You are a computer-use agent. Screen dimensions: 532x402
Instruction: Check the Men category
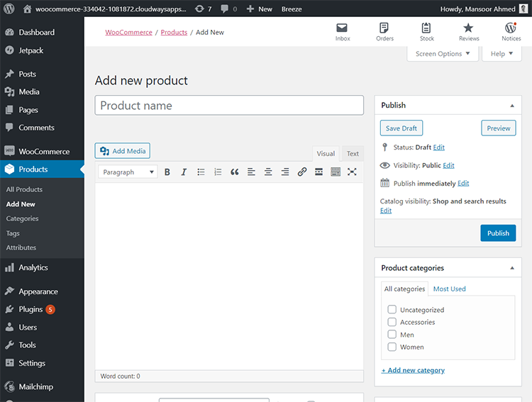tap(392, 334)
